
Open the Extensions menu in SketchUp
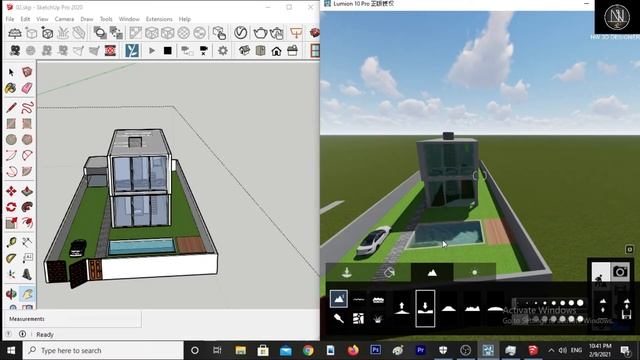click(159, 19)
